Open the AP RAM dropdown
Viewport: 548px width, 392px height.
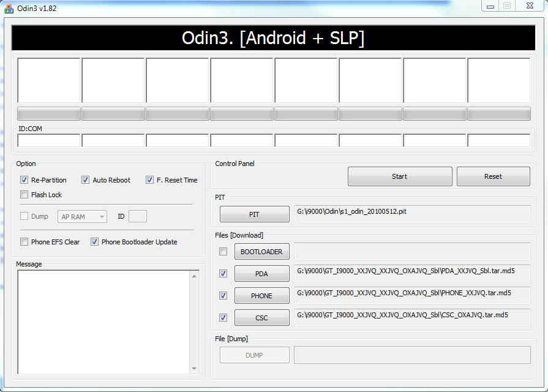[x=83, y=217]
